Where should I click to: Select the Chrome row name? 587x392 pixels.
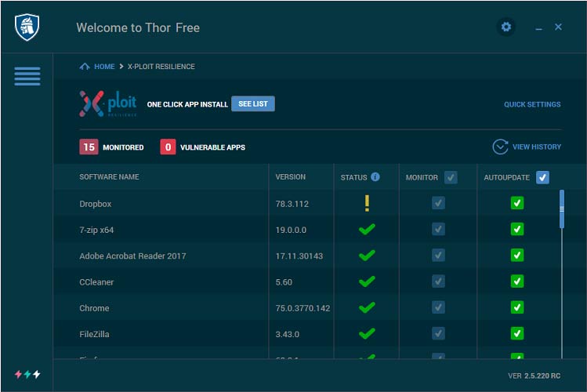tap(94, 308)
